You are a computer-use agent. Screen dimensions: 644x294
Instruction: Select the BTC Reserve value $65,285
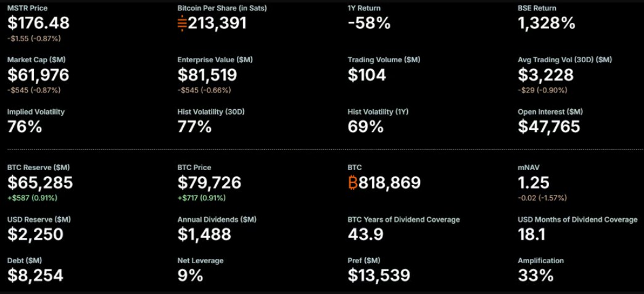coord(40,182)
